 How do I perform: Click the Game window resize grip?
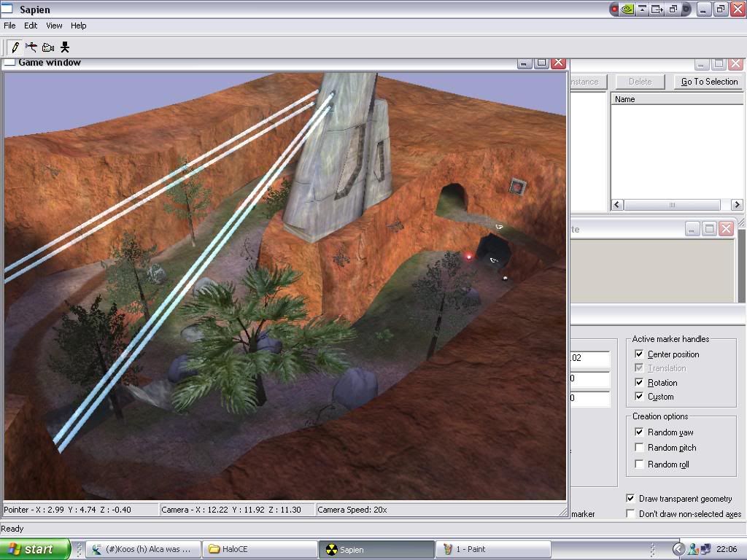(x=563, y=512)
